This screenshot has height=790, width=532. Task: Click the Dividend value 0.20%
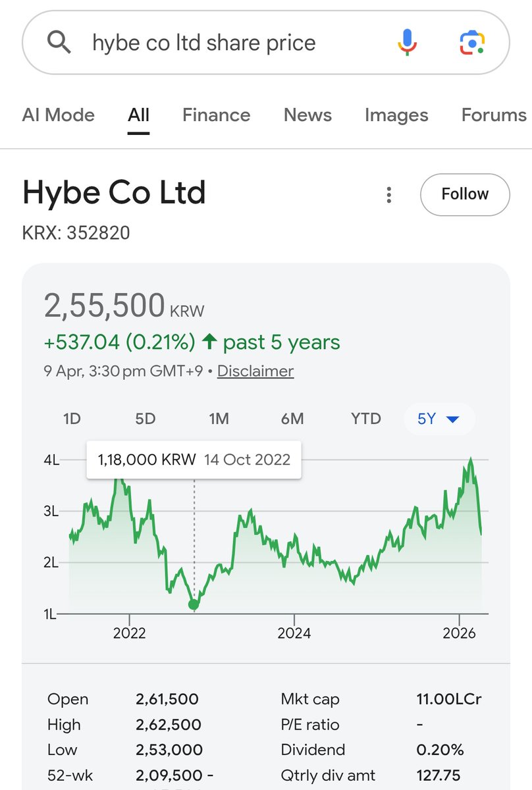click(440, 750)
